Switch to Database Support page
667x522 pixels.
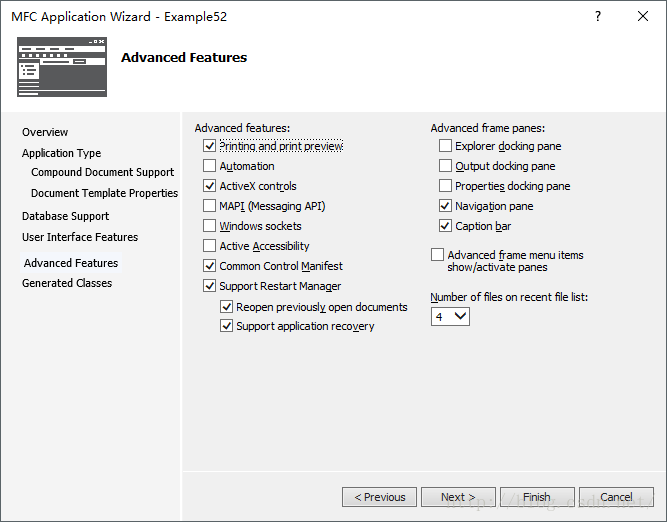point(66,216)
